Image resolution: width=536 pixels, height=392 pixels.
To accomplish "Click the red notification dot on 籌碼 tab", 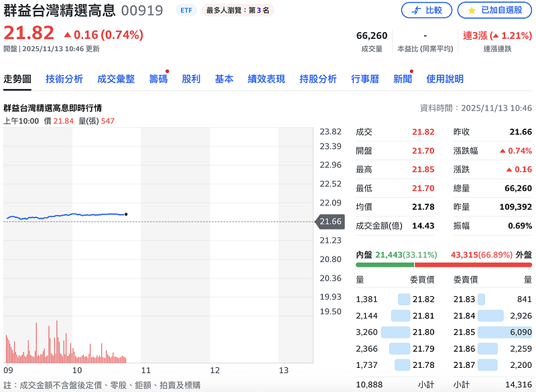I will [168, 71].
